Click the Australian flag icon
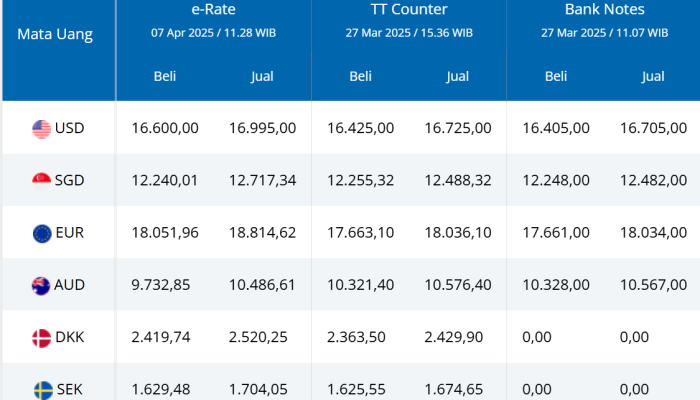The width and height of the screenshot is (700, 400). 41,285
